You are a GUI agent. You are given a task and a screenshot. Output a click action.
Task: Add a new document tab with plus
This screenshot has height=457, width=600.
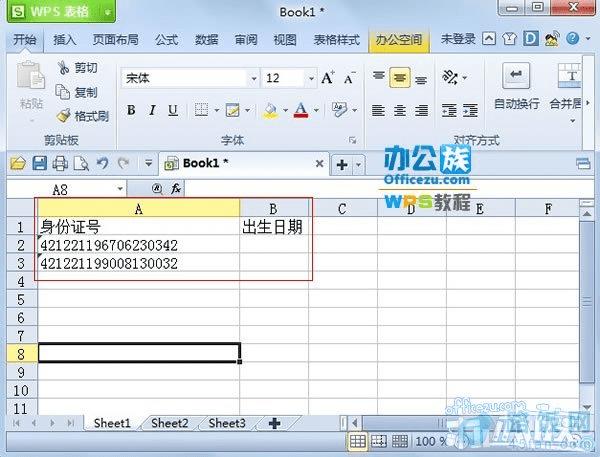[342, 165]
